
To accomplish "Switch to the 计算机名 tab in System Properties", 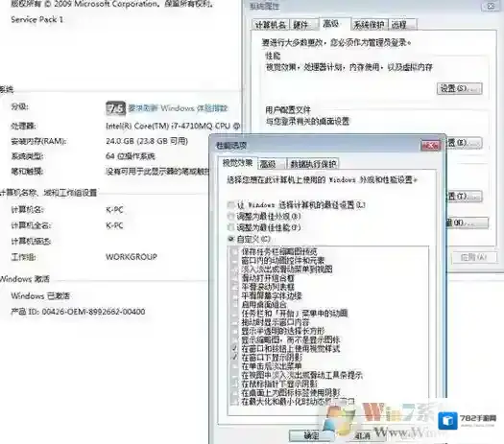I will coord(271,25).
